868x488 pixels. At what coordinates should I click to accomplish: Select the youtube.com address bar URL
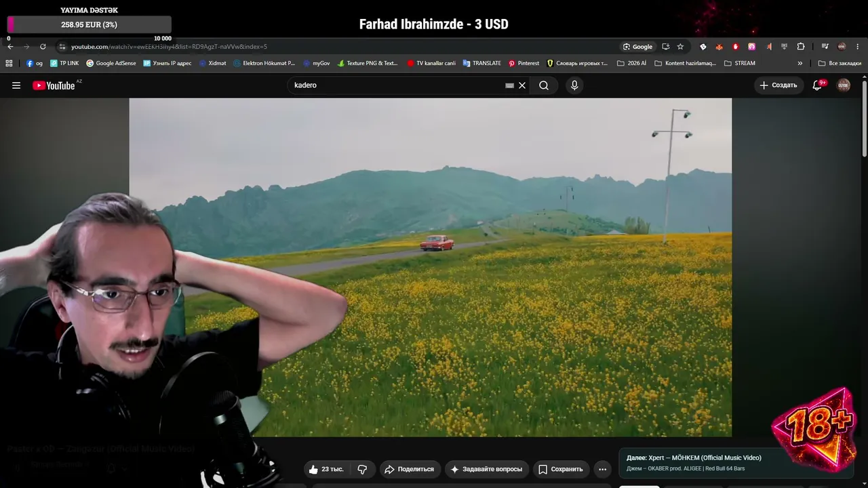point(170,47)
